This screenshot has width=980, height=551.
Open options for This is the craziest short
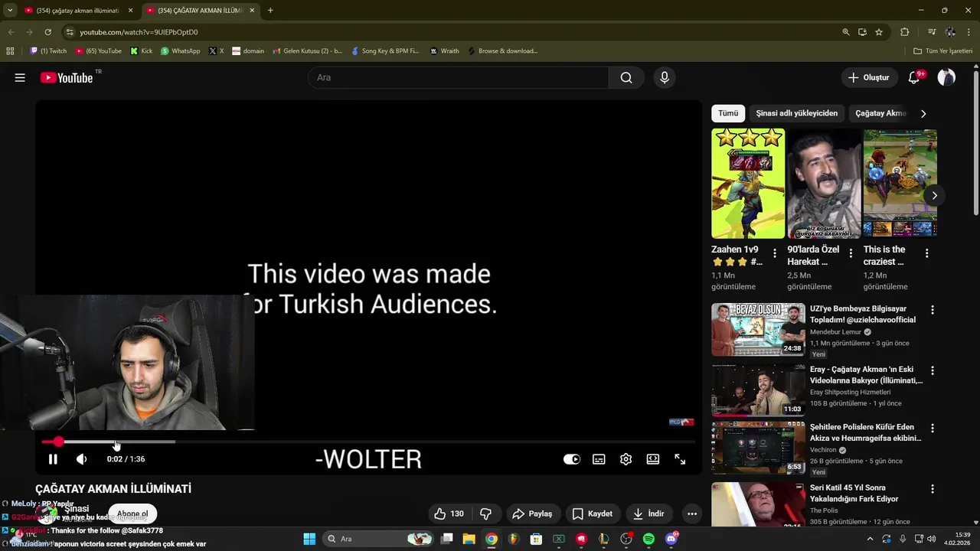point(926,253)
